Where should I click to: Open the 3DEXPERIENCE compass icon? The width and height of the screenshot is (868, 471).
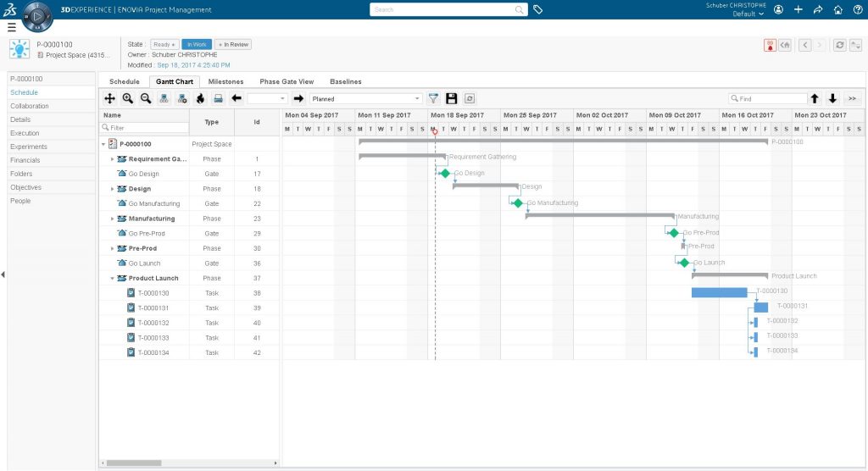pos(37,16)
